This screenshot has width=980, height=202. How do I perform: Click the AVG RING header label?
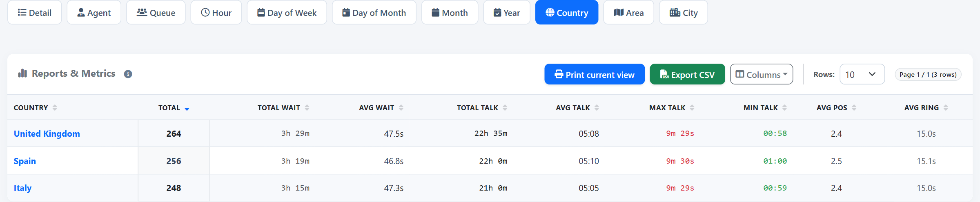(x=921, y=108)
